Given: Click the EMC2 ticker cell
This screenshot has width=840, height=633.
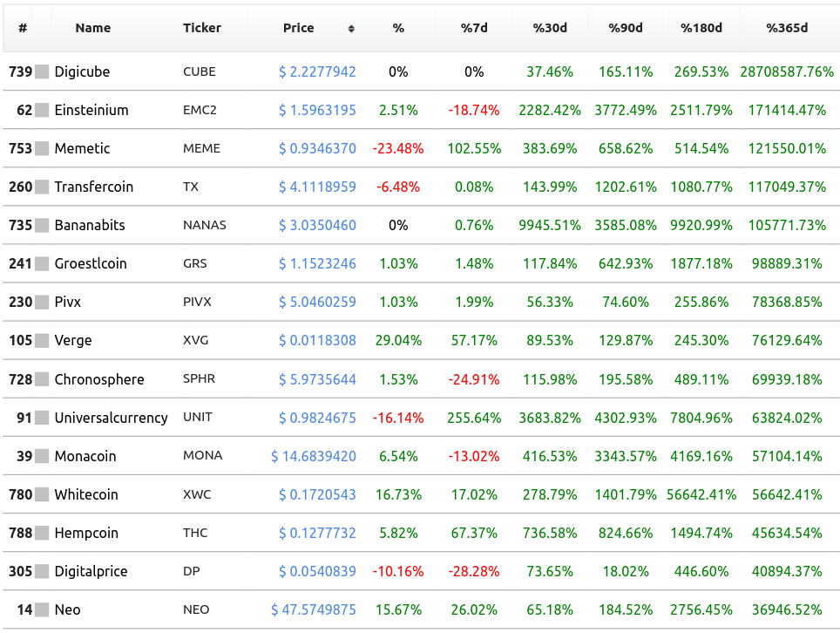Looking at the screenshot, I should (200, 110).
